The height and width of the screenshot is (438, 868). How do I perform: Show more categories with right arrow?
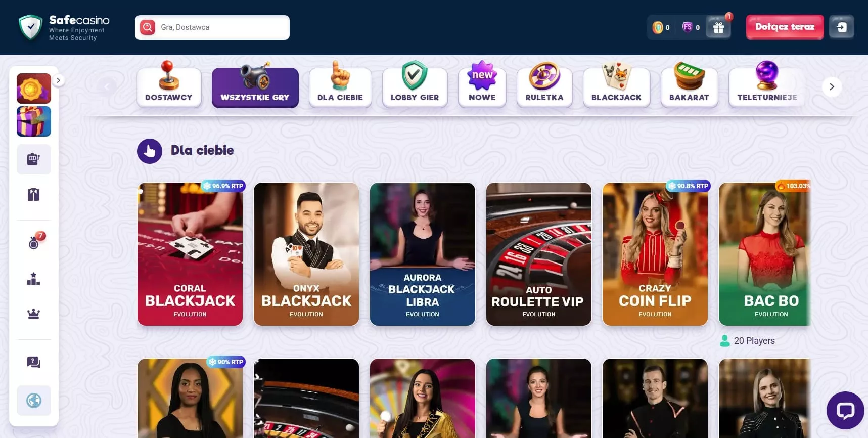tap(832, 87)
